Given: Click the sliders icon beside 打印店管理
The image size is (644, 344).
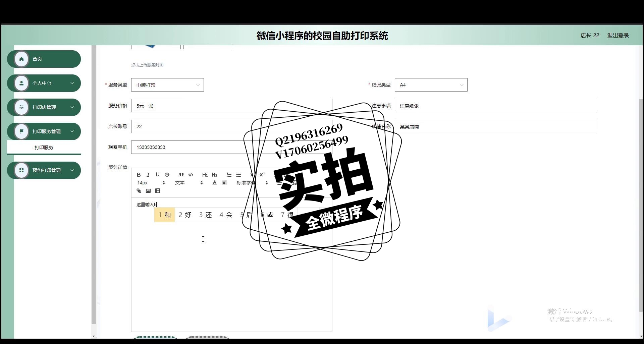Looking at the screenshot, I should 21,107.
